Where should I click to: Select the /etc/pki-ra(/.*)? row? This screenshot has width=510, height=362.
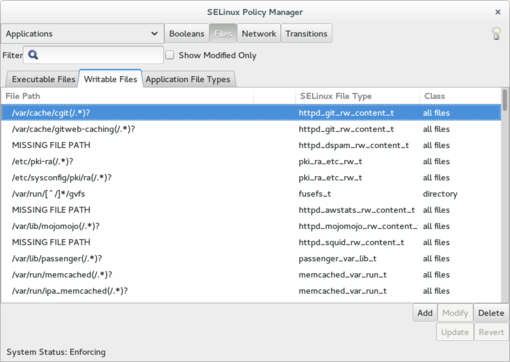pos(251,161)
